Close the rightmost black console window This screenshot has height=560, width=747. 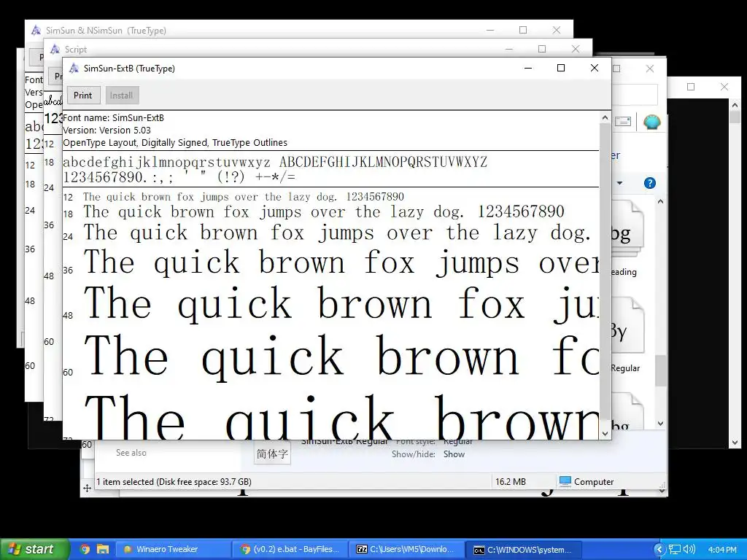click(x=724, y=87)
